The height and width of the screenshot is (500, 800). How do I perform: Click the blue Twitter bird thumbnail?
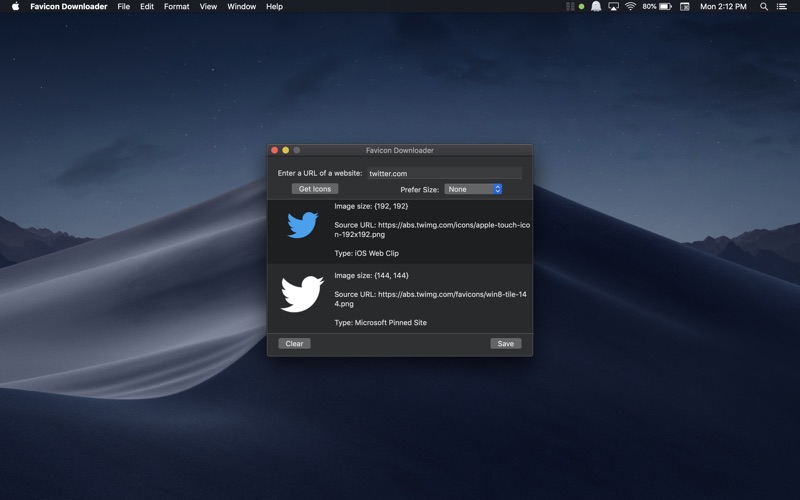tap(303, 225)
